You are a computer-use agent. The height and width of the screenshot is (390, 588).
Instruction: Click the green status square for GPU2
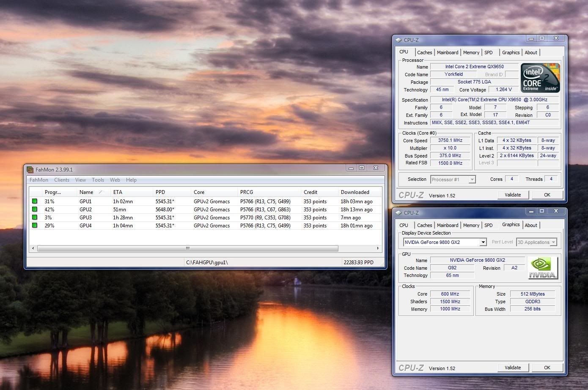click(35, 209)
